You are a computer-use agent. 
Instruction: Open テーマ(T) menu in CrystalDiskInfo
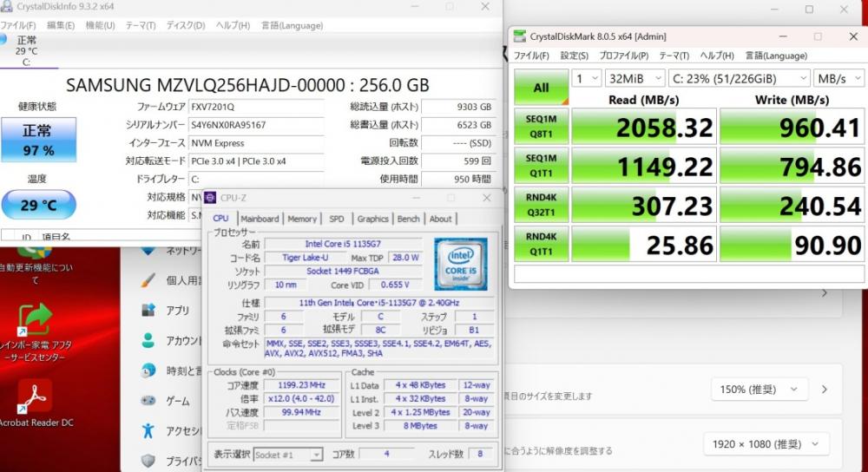[141, 25]
